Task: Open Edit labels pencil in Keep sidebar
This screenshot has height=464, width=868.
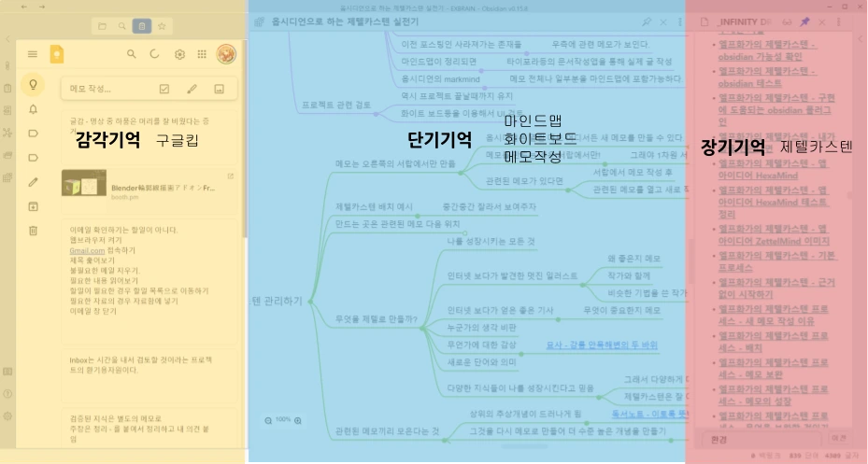Action: [x=34, y=182]
